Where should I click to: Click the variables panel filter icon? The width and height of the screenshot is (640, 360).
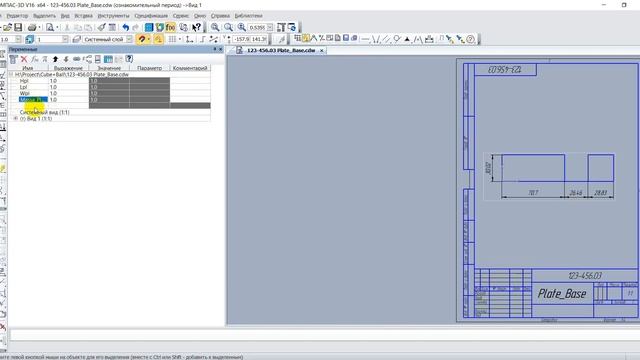point(13,59)
